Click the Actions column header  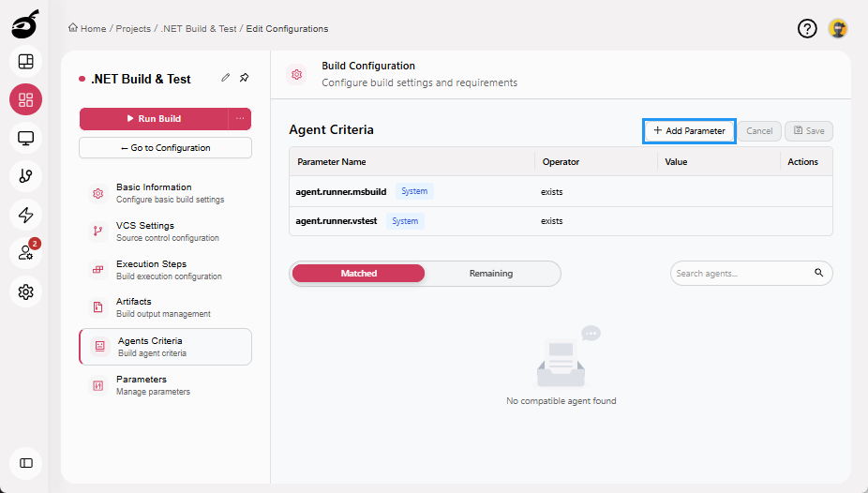click(x=802, y=161)
